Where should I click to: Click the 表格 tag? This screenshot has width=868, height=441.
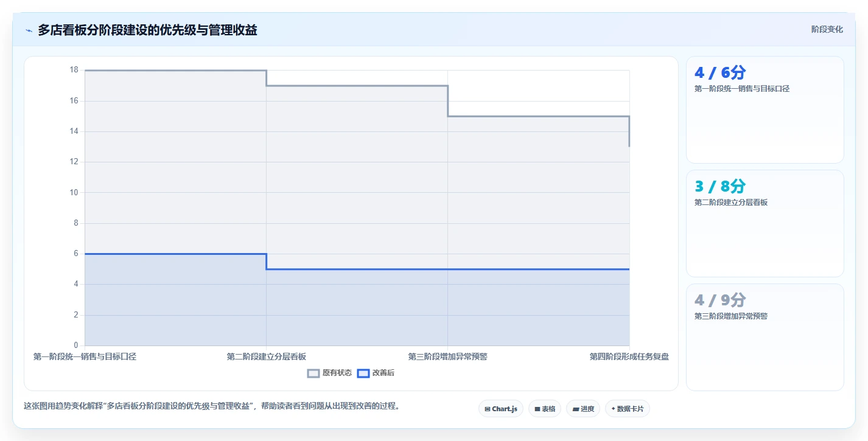[545, 409]
